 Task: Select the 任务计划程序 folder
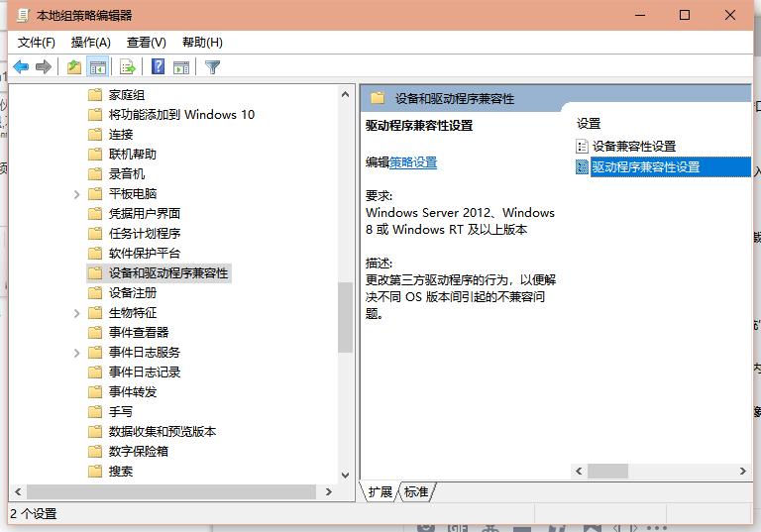pos(145,234)
